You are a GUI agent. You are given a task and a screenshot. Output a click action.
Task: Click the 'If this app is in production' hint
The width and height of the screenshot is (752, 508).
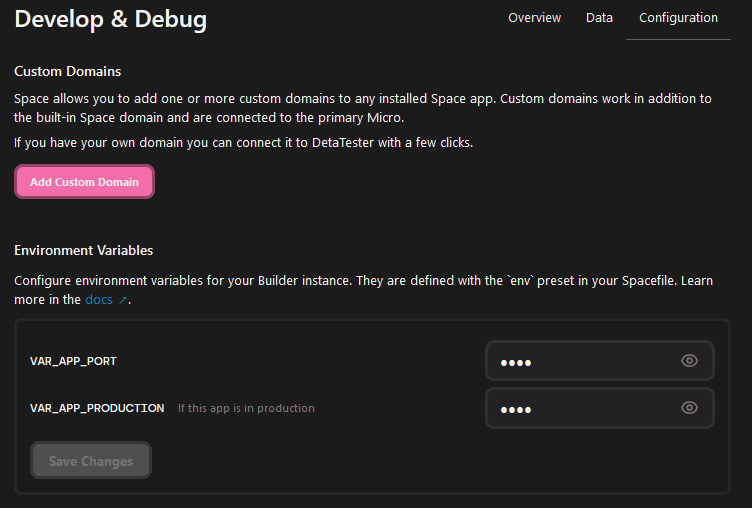pyautogui.click(x=247, y=408)
